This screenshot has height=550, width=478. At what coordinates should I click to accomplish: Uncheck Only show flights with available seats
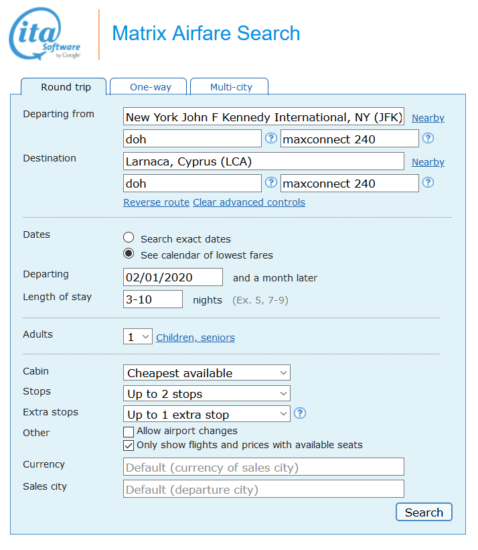click(128, 445)
